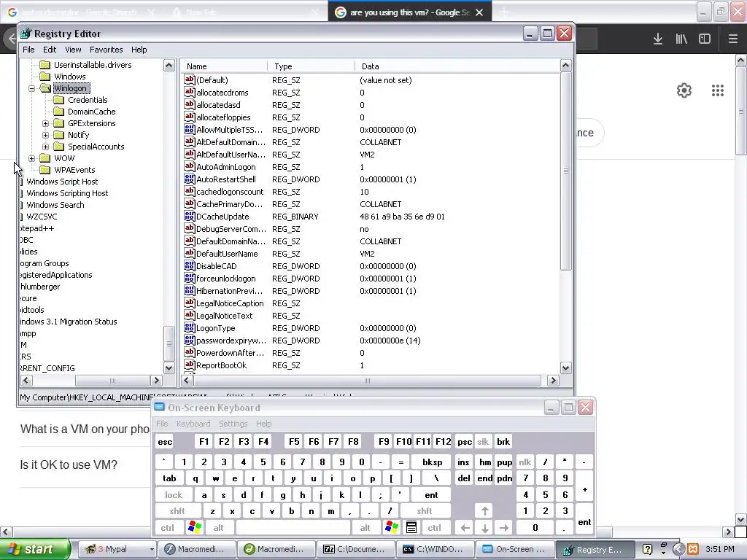Open the Registry Editor Edit menu

(50, 50)
